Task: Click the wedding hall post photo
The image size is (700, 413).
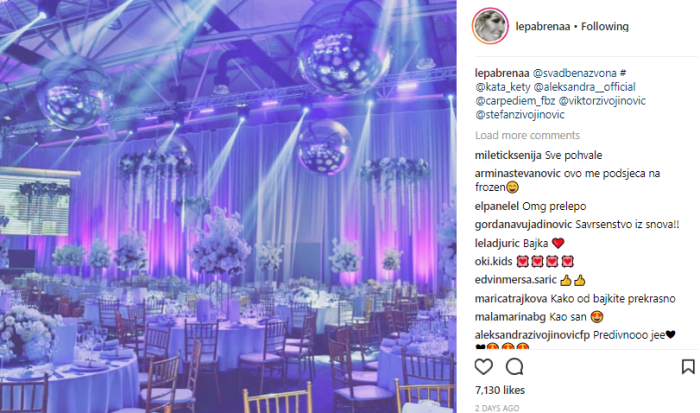Action: click(228, 206)
